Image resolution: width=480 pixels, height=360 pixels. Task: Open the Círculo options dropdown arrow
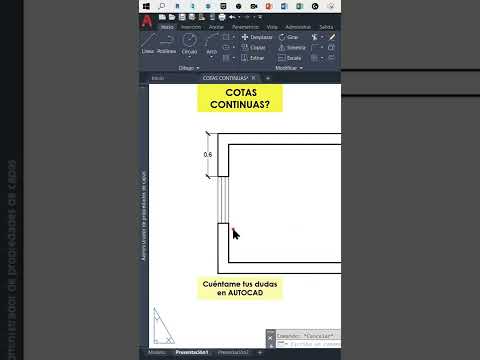point(189,57)
